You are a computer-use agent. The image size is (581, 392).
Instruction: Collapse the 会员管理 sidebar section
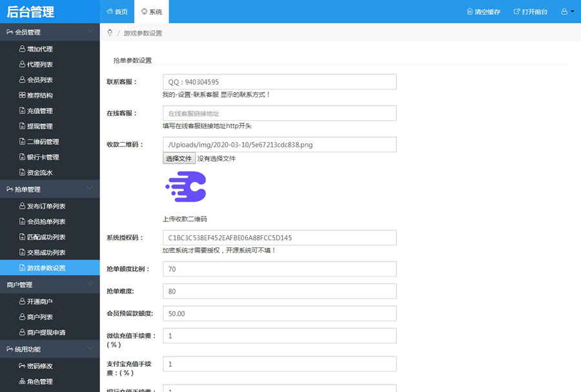[90, 32]
